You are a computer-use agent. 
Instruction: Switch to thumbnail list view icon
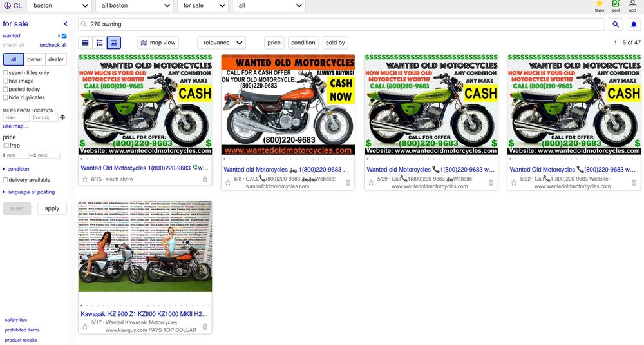click(x=99, y=43)
